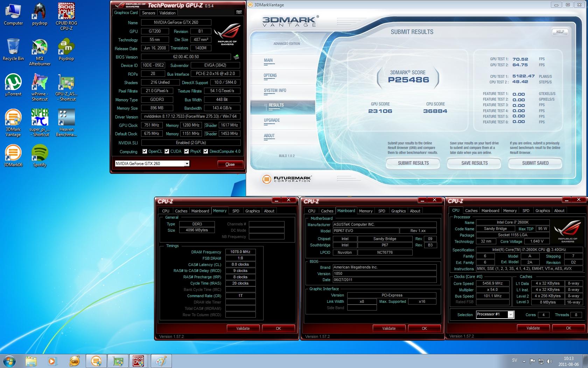
Task: Launch Spotify from the desktop
Action: (40, 156)
